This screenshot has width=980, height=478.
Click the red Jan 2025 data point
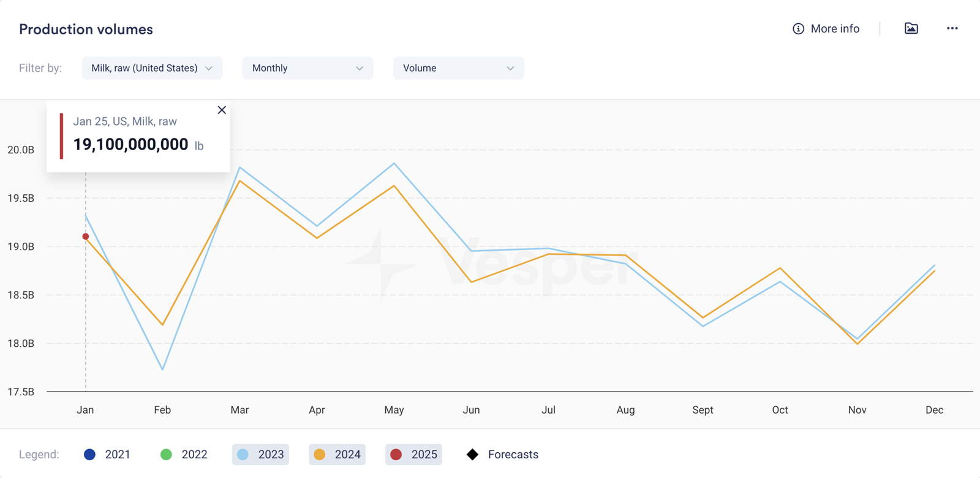[x=86, y=237]
